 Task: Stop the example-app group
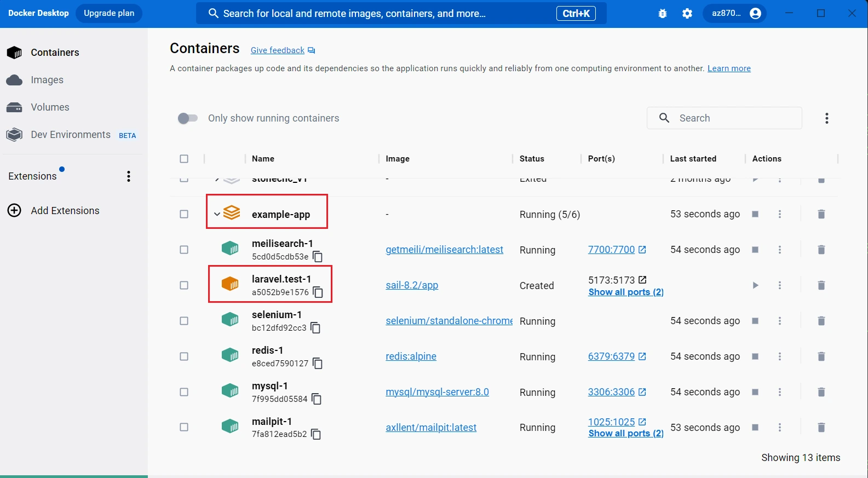pyautogui.click(x=755, y=214)
